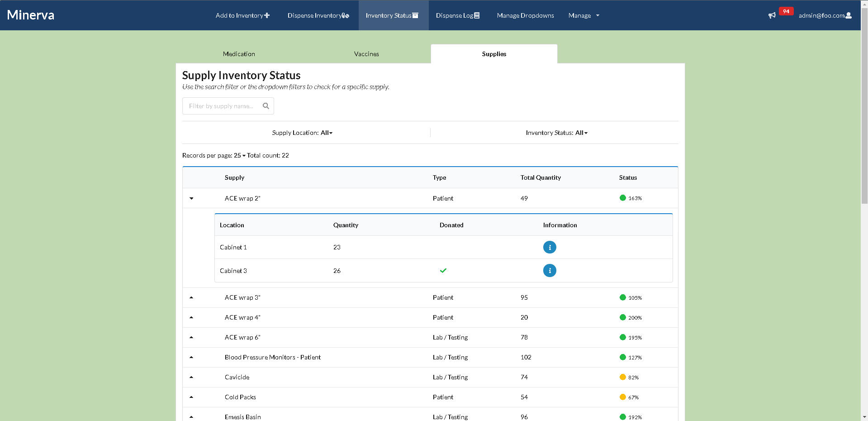
Task: Open the announcements megaphone icon
Action: [x=772, y=15]
